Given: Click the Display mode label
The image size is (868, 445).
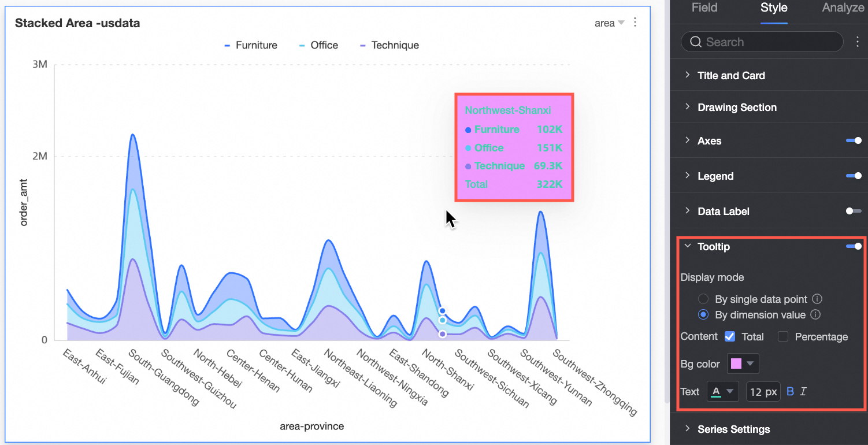Looking at the screenshot, I should (x=712, y=277).
